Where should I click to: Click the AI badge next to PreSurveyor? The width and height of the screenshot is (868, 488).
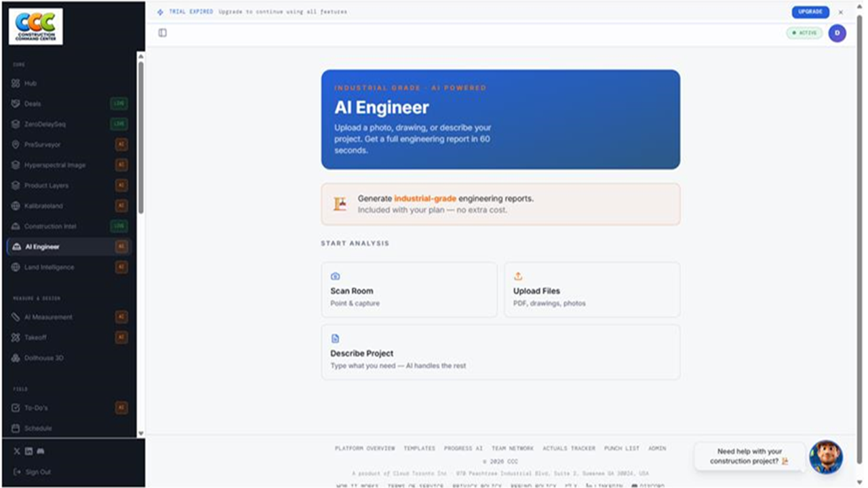click(121, 144)
